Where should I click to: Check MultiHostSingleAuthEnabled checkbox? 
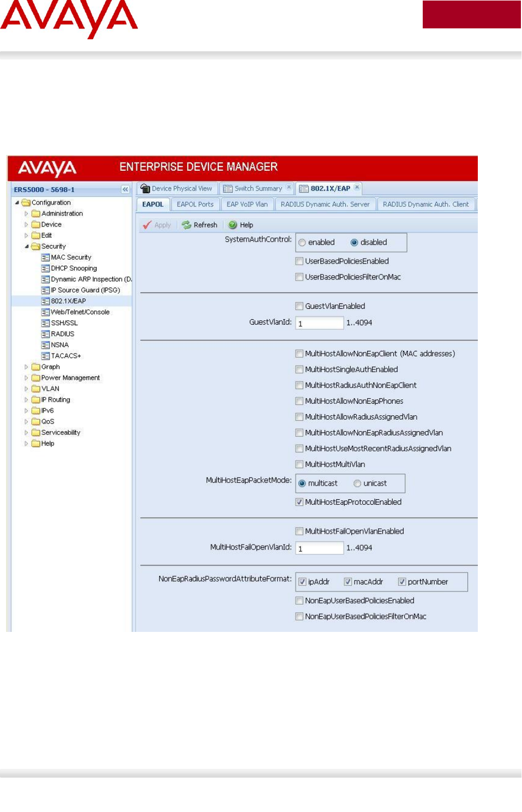point(299,369)
